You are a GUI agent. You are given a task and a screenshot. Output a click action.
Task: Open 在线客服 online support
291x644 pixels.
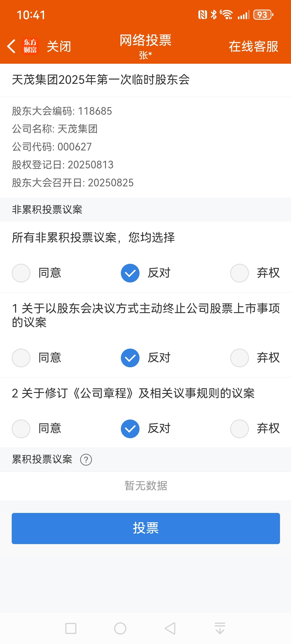(x=253, y=46)
